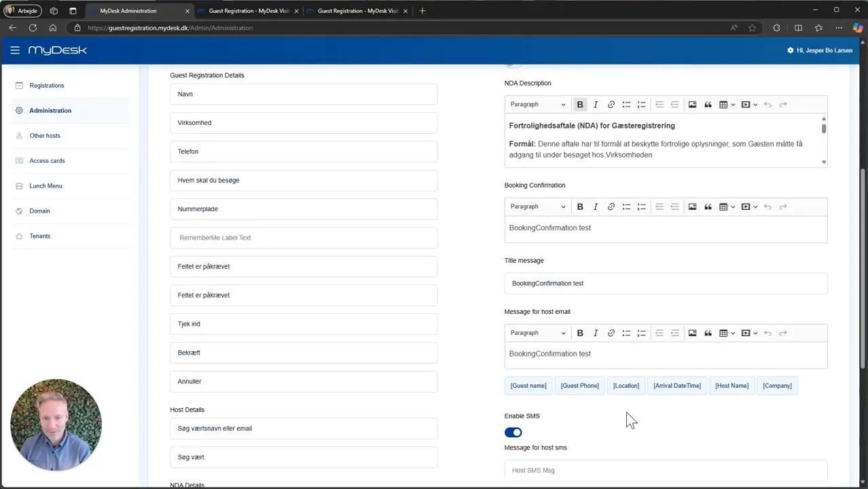
Task: Insert the [Guest name] placeholder
Action: (528, 386)
